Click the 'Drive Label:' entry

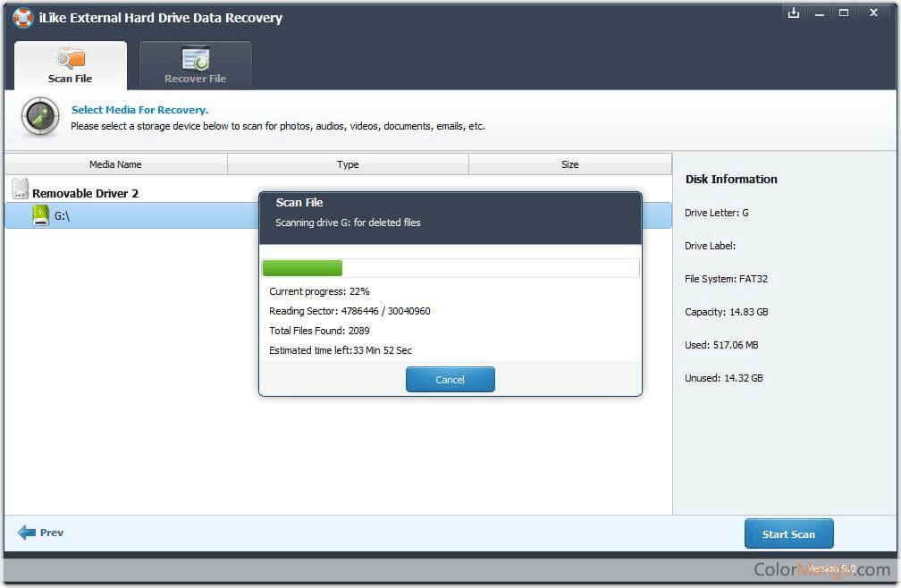pos(710,246)
